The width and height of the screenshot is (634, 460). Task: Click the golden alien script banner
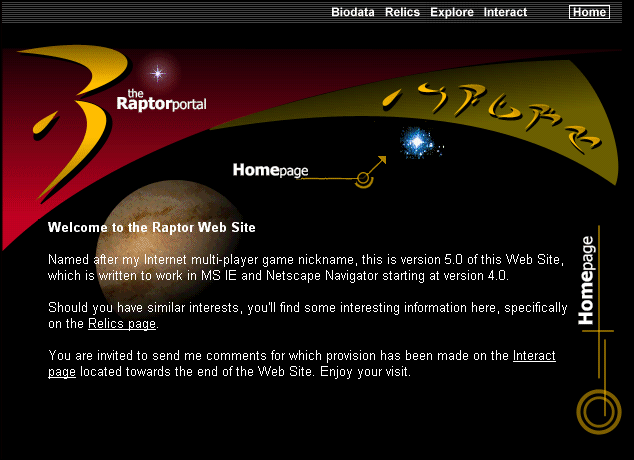(x=491, y=118)
